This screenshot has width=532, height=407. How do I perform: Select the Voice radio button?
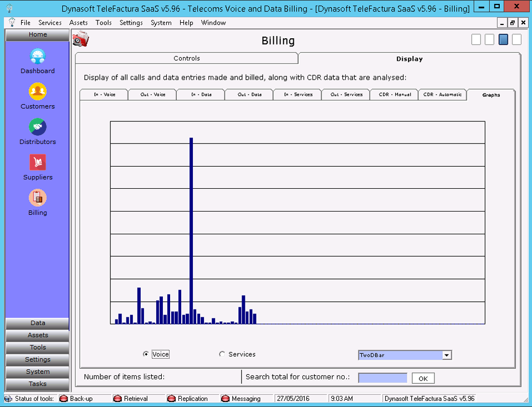[x=146, y=354]
